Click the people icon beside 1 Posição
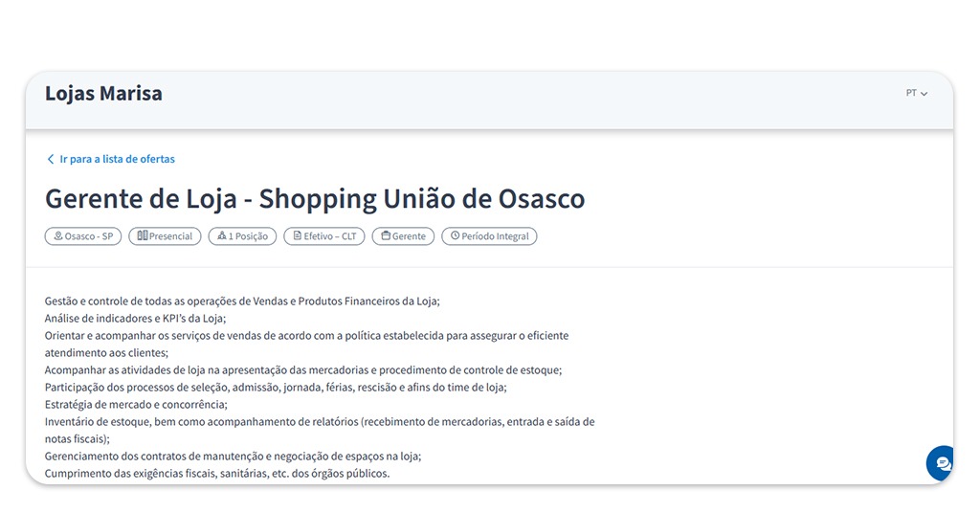 [222, 236]
